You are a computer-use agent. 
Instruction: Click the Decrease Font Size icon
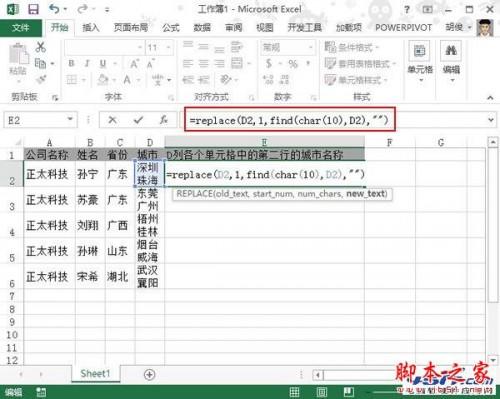pos(150,63)
